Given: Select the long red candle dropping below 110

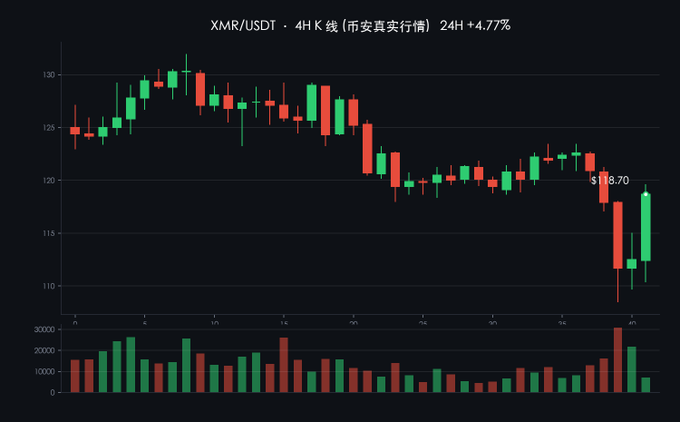Looking at the screenshot, I should pos(618,235).
